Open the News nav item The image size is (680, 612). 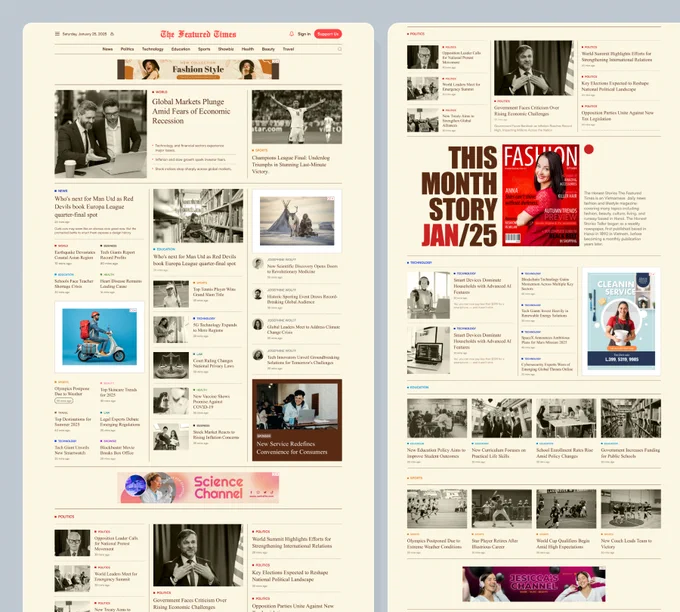[x=108, y=49]
